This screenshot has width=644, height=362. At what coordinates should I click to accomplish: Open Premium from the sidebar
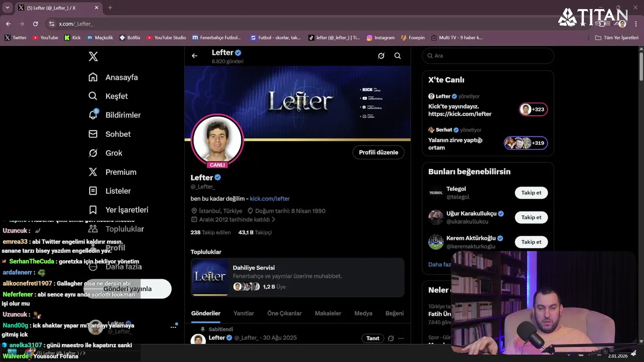(x=113, y=172)
